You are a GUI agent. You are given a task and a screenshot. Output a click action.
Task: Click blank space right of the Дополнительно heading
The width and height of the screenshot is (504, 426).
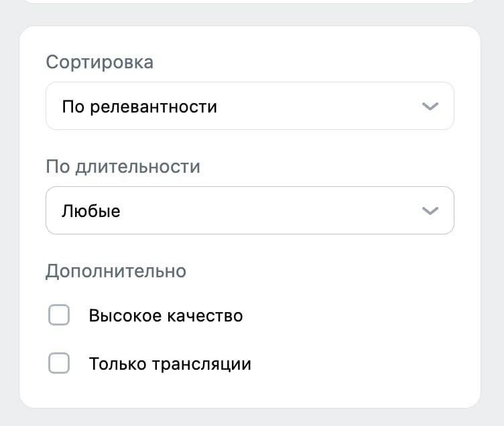coord(322,271)
